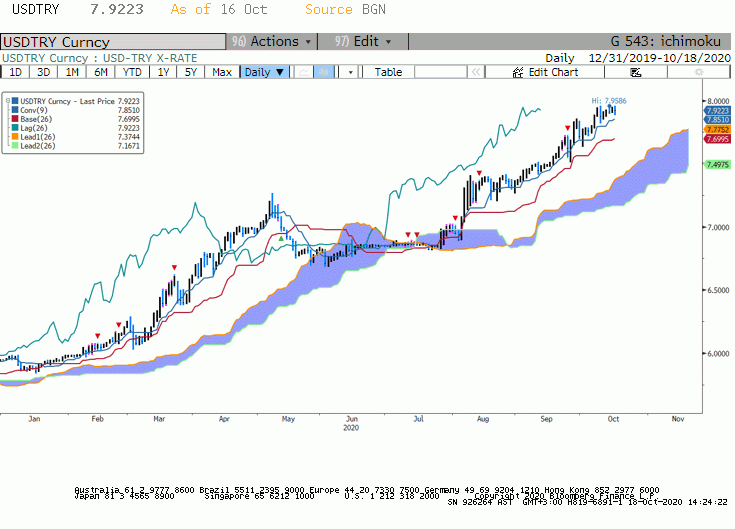Screen dimensions: 735x529
Task: Open the 97) Edit menu
Action: click(x=363, y=42)
